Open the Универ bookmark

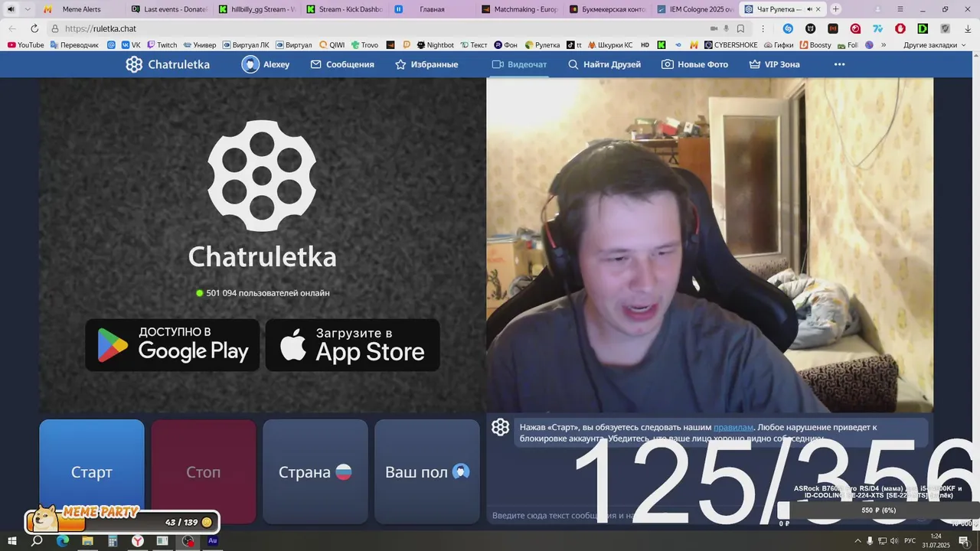click(x=199, y=45)
